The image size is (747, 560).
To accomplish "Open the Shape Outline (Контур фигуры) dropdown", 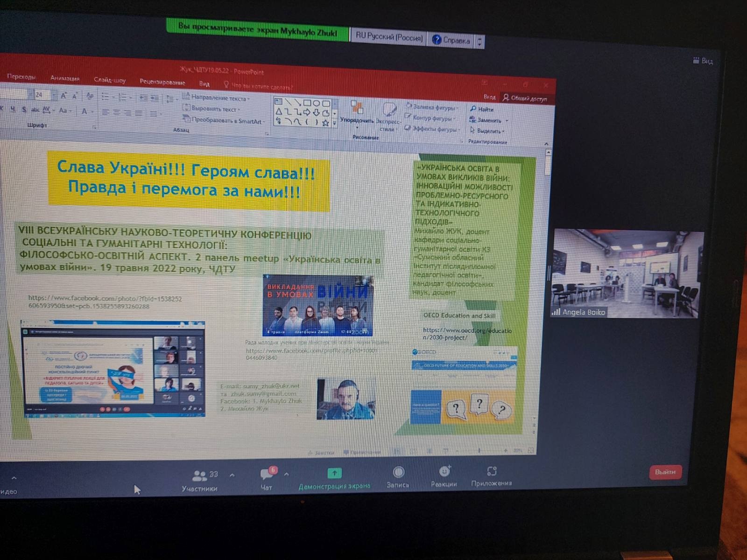I will pyautogui.click(x=431, y=118).
